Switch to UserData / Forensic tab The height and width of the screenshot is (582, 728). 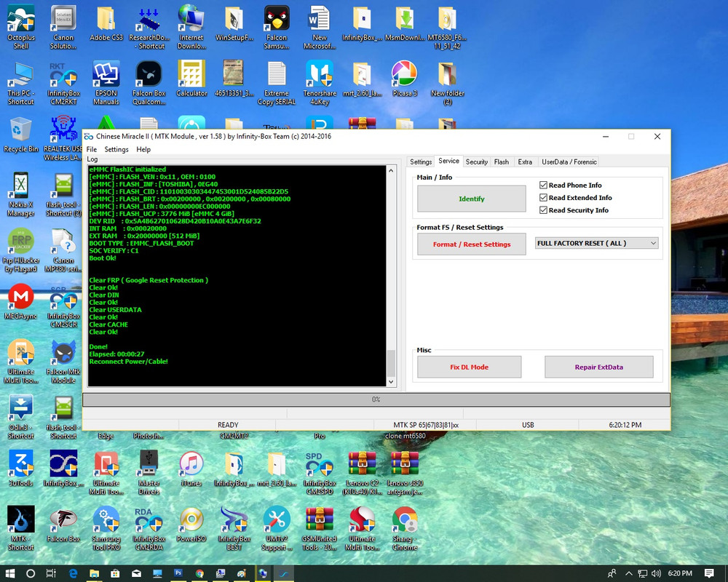click(x=569, y=162)
